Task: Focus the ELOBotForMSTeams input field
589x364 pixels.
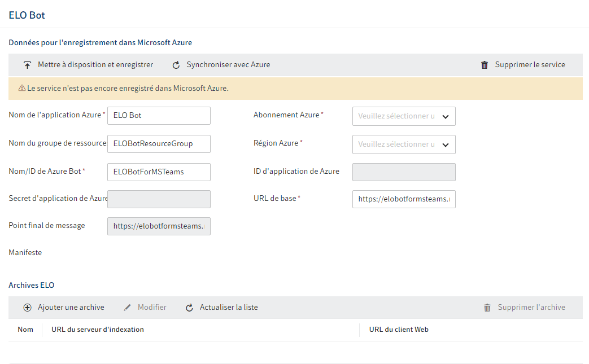Action: click(x=159, y=172)
